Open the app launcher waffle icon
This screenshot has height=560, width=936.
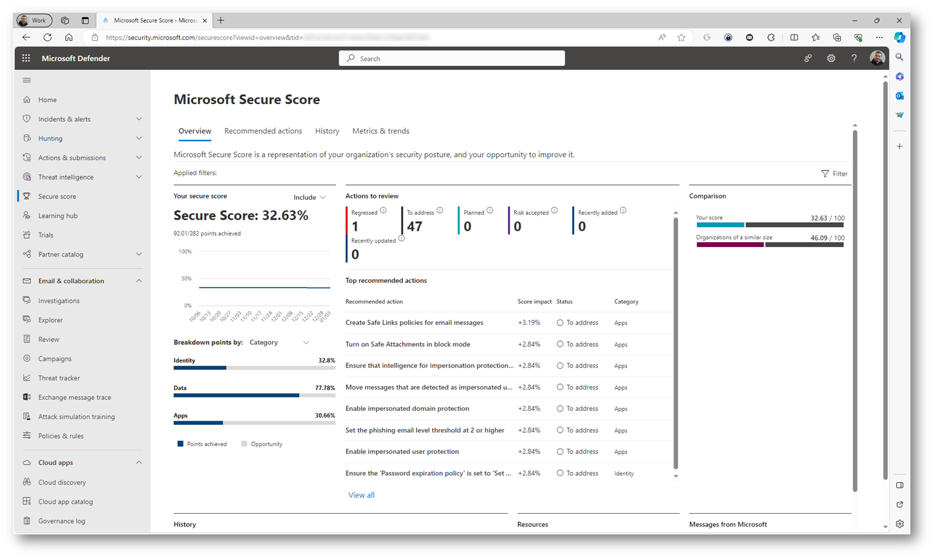click(26, 58)
